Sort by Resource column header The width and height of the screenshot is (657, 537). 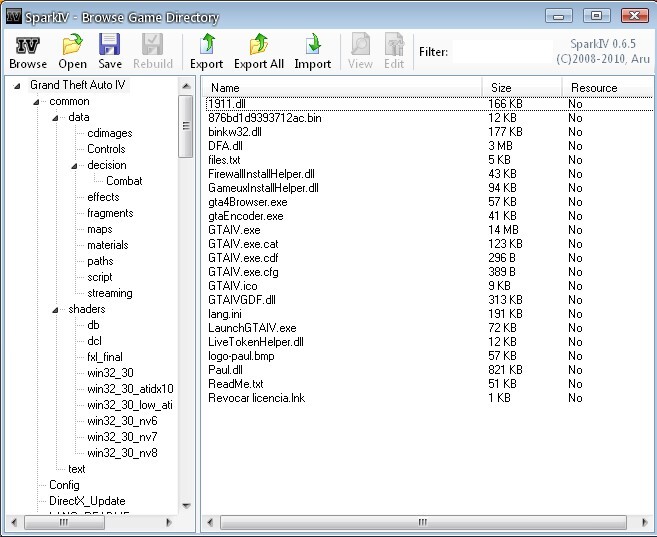point(608,88)
